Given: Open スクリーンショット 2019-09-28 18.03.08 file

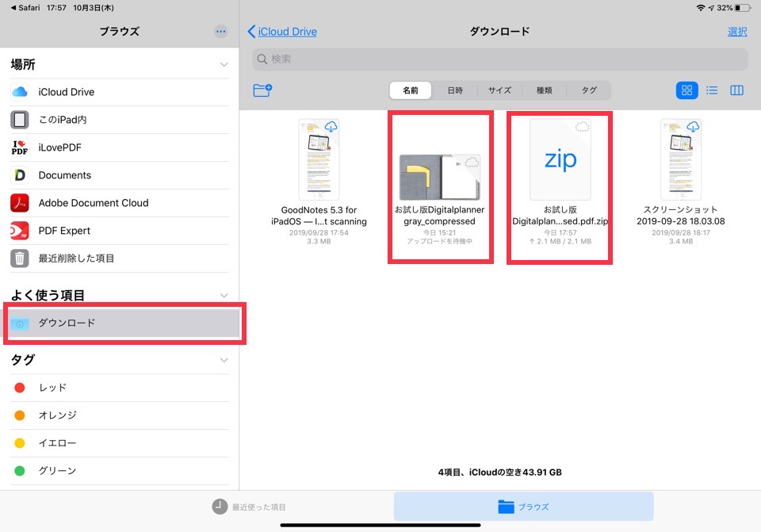Looking at the screenshot, I should click(x=681, y=181).
